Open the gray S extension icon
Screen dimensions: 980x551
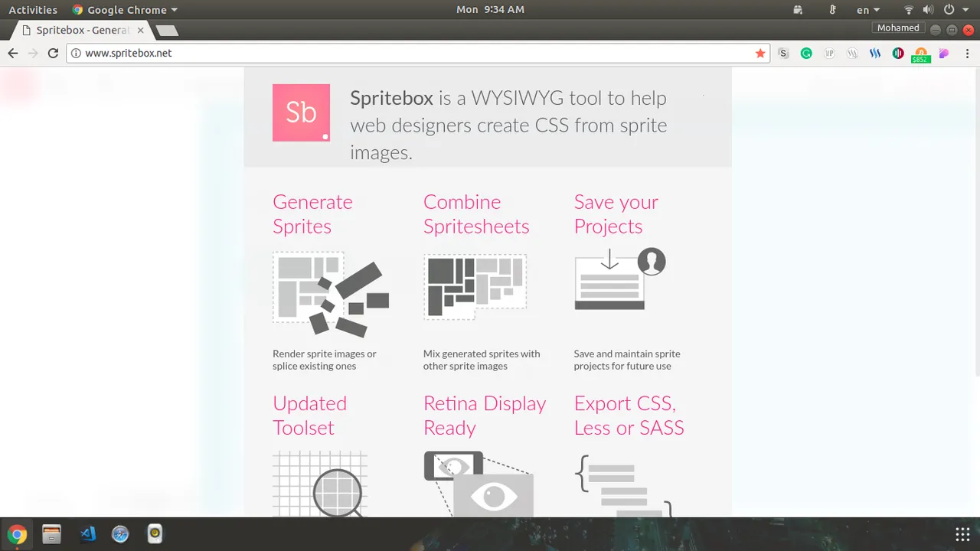click(x=783, y=53)
